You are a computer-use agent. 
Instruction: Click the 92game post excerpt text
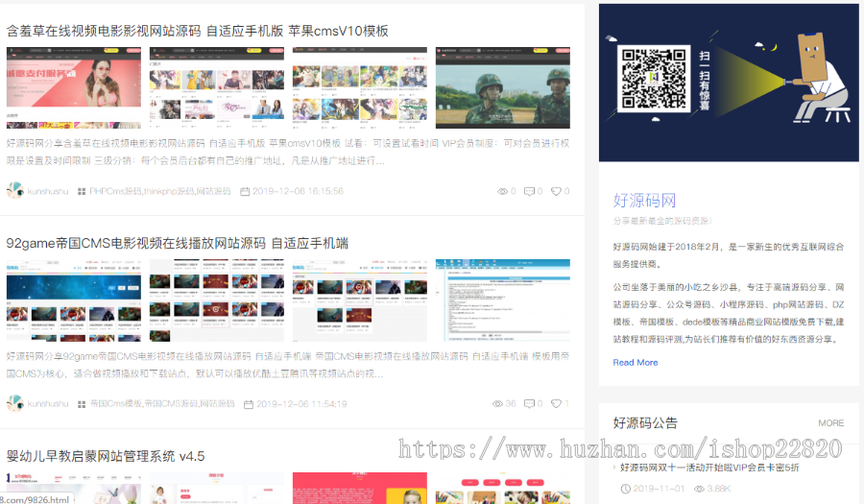click(x=288, y=365)
